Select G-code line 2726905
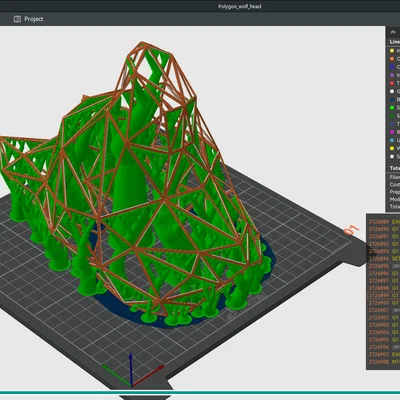400x400 pixels. [x=383, y=339]
